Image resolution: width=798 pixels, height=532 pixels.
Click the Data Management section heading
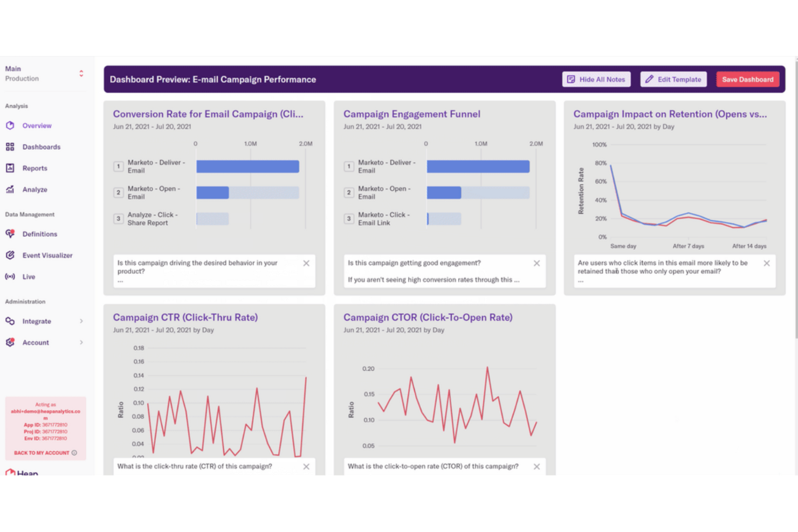tap(30, 215)
